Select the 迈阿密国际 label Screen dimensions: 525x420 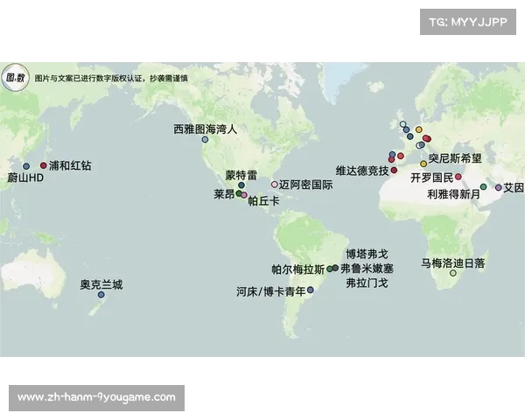point(305,185)
